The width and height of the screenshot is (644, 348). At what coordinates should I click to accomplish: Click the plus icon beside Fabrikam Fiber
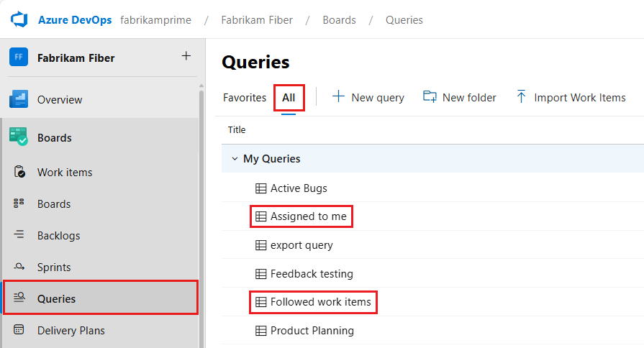(186, 56)
